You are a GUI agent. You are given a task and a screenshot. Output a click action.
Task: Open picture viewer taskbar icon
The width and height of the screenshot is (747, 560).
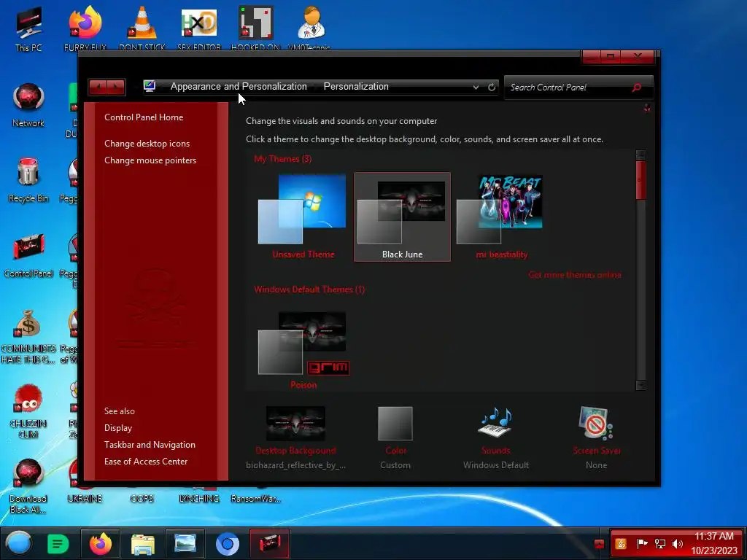[x=185, y=543]
